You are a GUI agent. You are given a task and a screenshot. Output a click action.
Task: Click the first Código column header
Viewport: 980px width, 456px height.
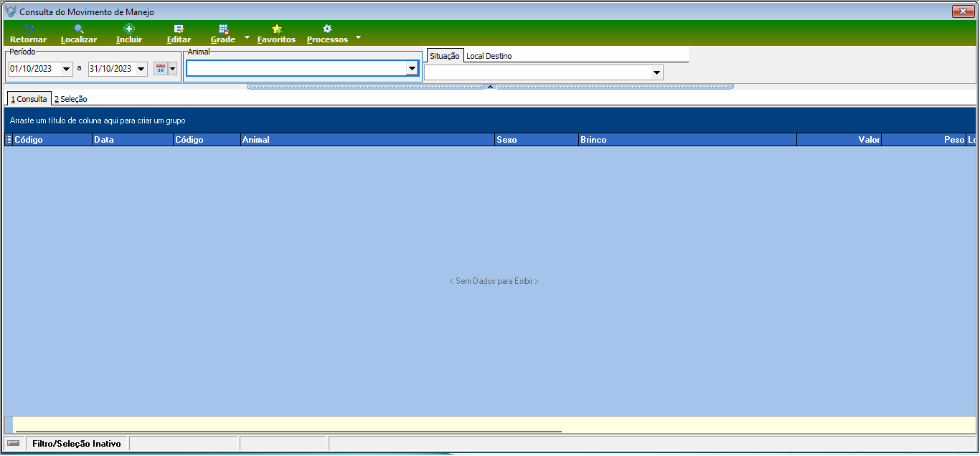(x=52, y=140)
